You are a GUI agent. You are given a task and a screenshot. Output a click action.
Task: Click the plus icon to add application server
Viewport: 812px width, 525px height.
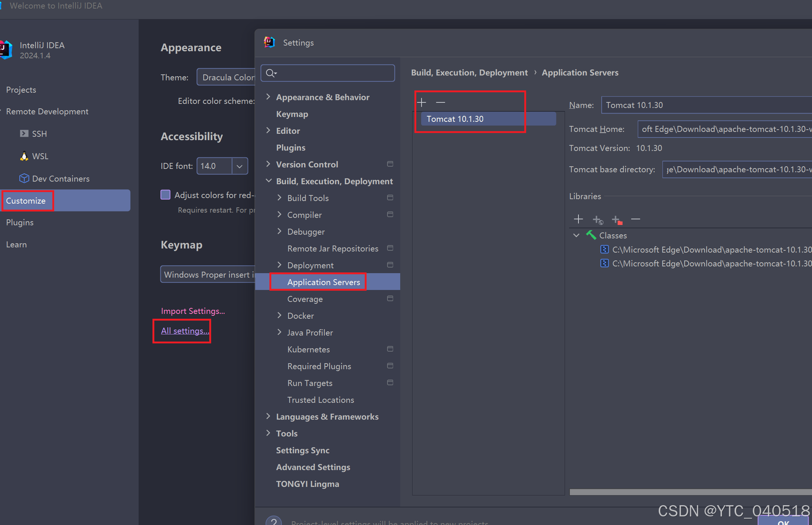pyautogui.click(x=422, y=102)
